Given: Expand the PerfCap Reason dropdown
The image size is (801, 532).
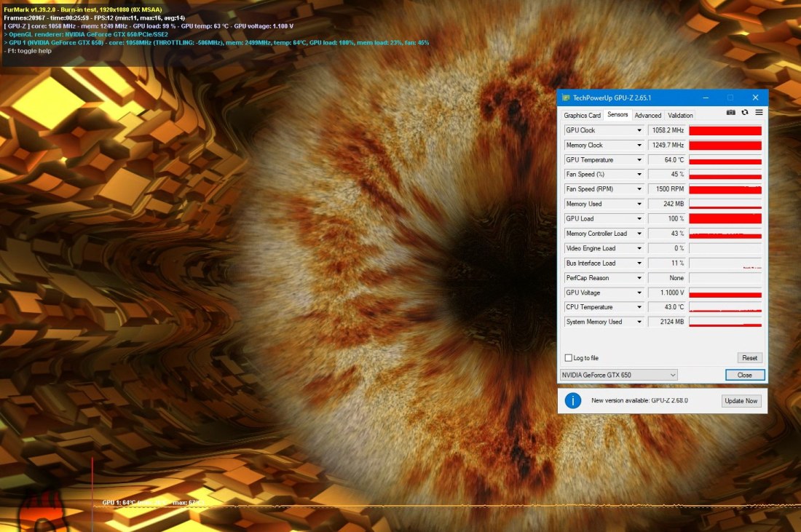Looking at the screenshot, I should 639,278.
